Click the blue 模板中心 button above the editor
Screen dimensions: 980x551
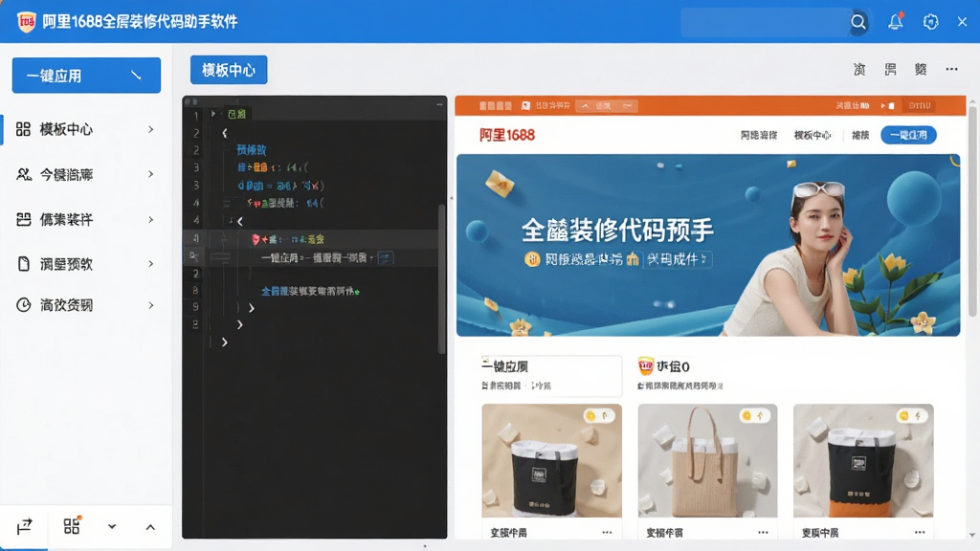[229, 70]
